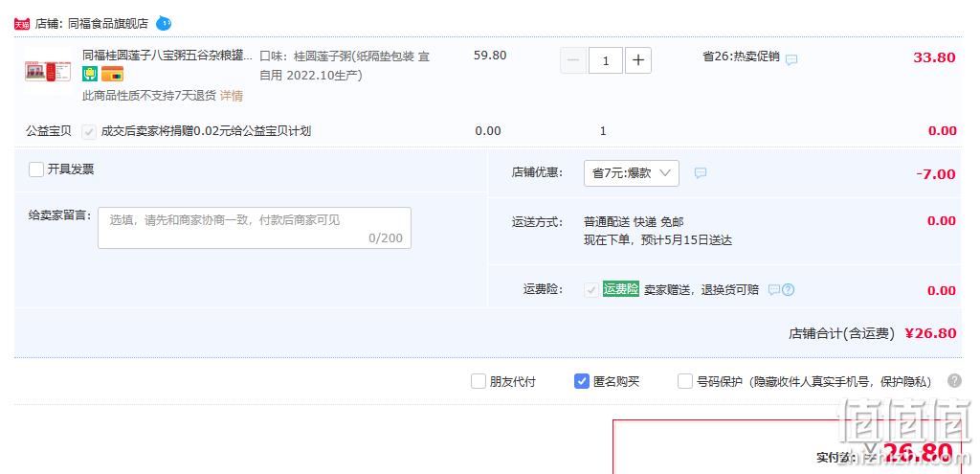Click the 省26:热卖促销 promotion text
The height and width of the screenshot is (474, 980).
[x=742, y=56]
